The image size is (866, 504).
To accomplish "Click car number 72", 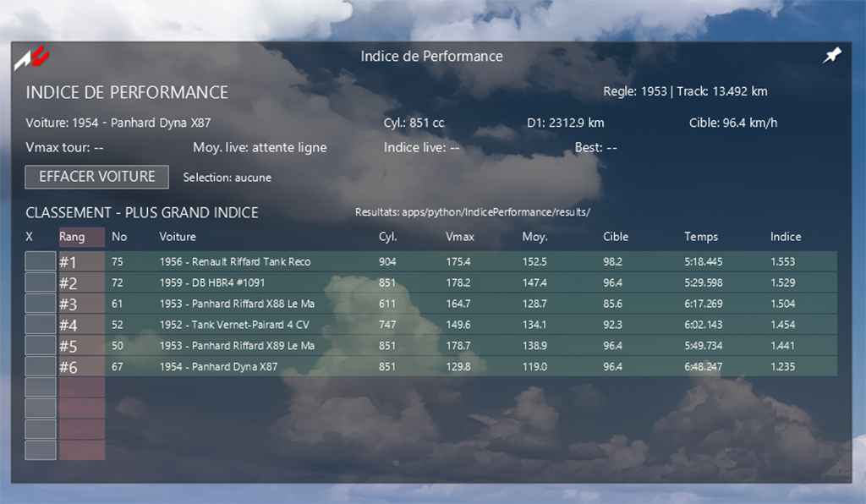I will coord(117,282).
